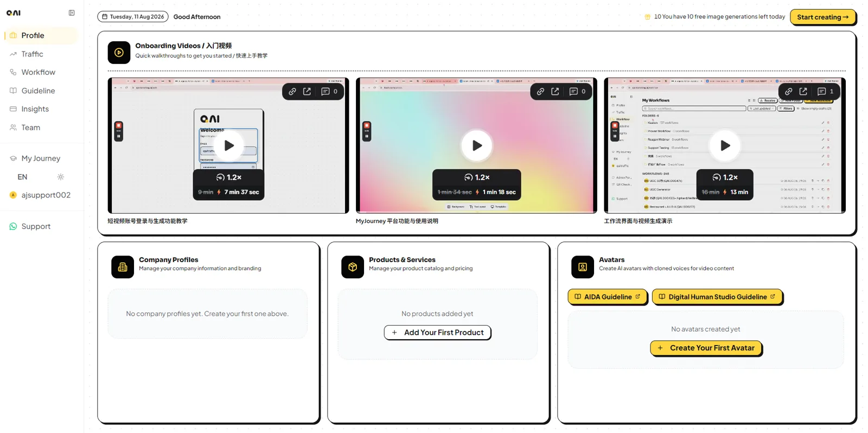Open My Journey
The image size is (868, 433).
[41, 158]
